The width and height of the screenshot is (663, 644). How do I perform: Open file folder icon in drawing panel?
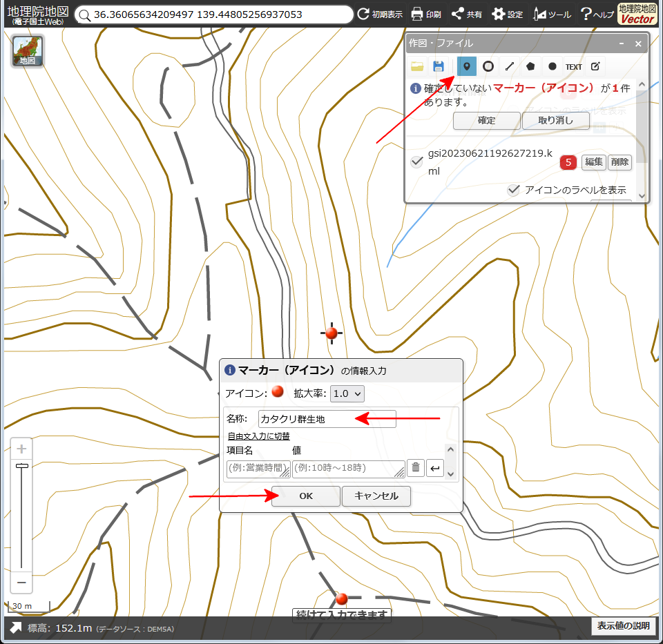(x=417, y=66)
